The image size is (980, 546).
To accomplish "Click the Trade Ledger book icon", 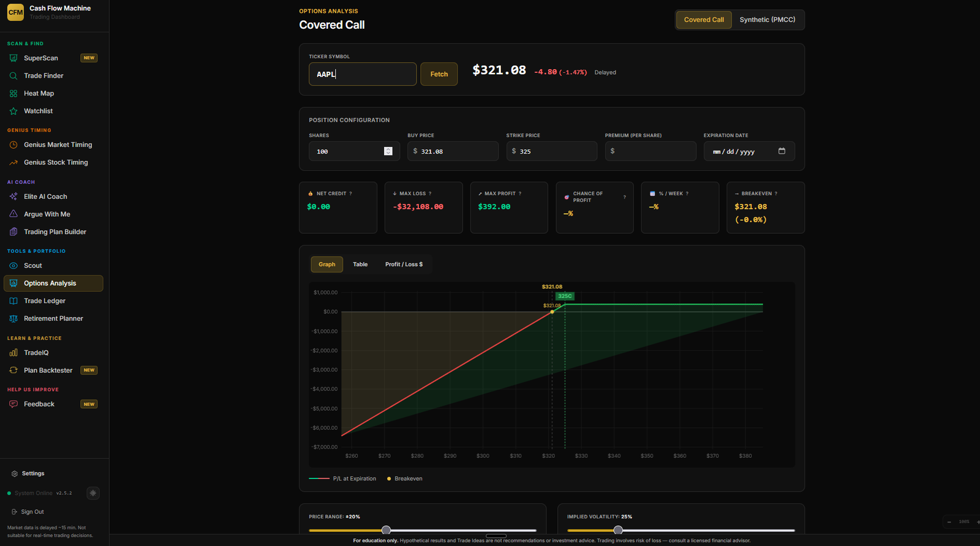I will [x=13, y=301].
